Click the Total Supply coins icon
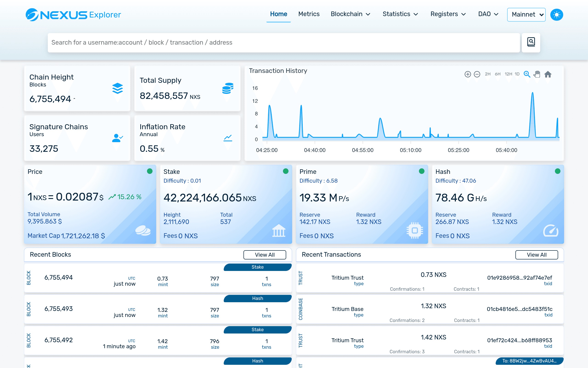 pos(228,88)
